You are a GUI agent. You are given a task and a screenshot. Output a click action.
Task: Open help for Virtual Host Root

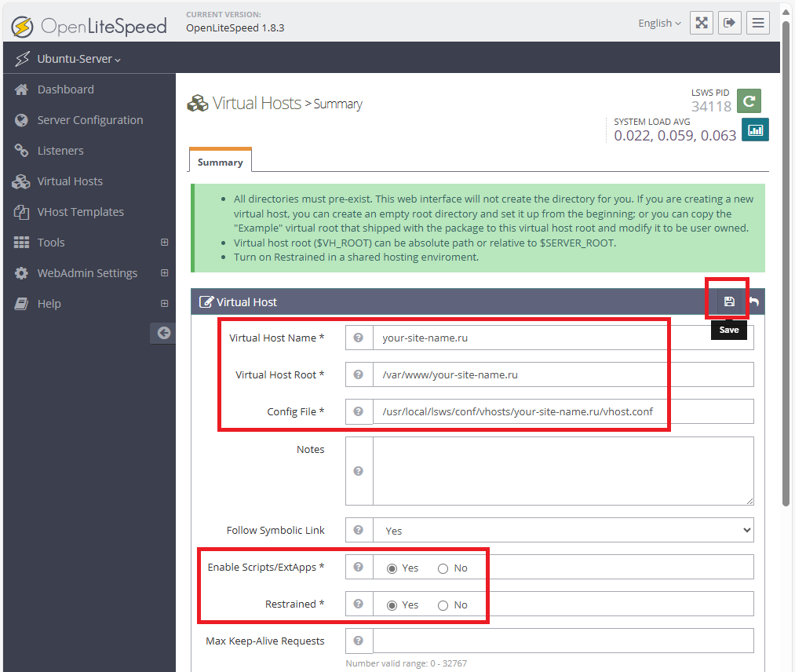pyautogui.click(x=359, y=374)
